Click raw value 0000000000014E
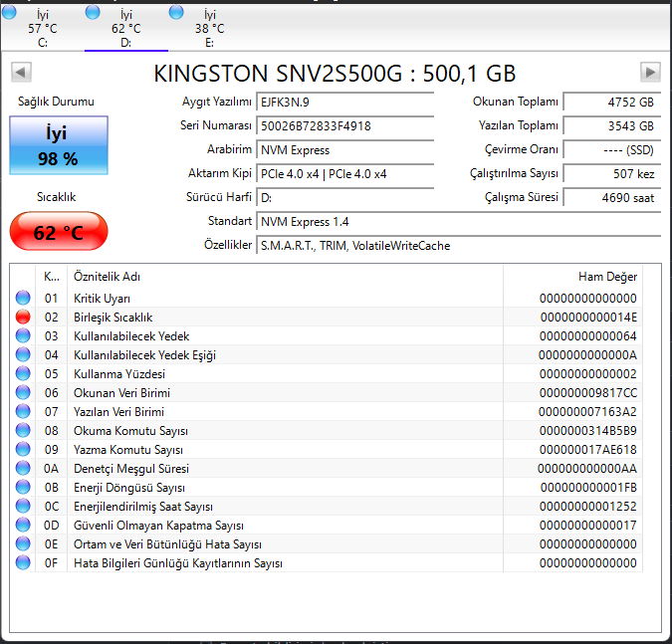 pyautogui.click(x=588, y=318)
